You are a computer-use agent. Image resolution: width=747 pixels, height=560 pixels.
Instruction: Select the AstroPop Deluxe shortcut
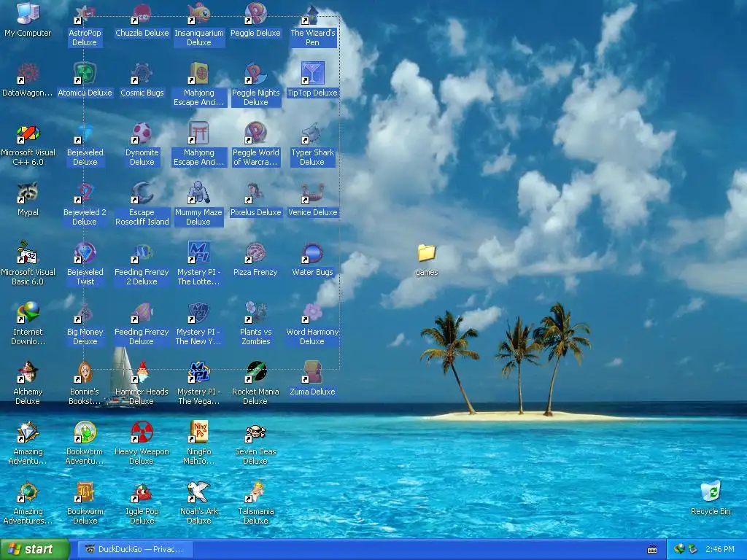pos(85,13)
